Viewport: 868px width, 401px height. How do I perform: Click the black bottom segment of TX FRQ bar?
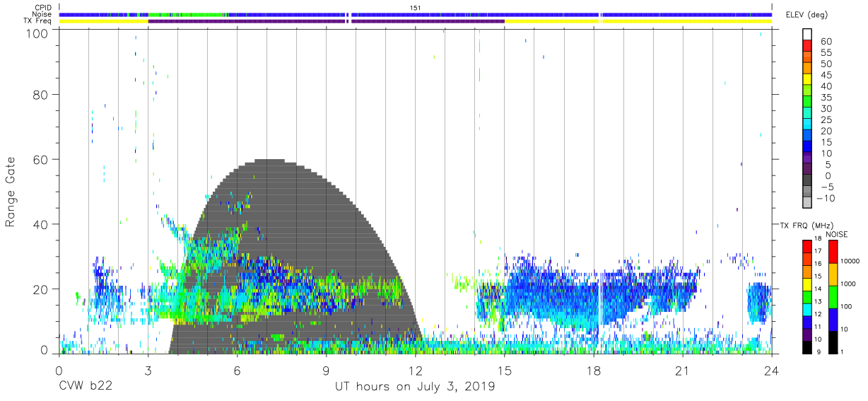coord(807,347)
